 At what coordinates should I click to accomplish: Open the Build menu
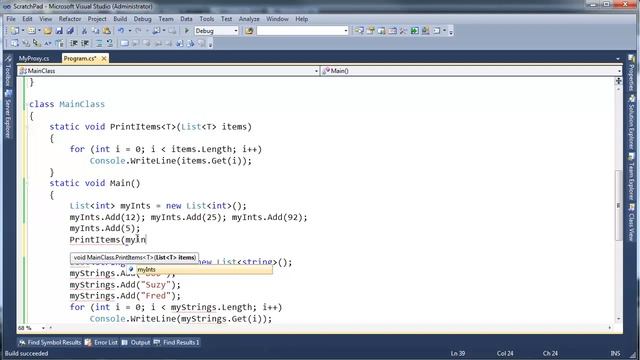pos(120,19)
